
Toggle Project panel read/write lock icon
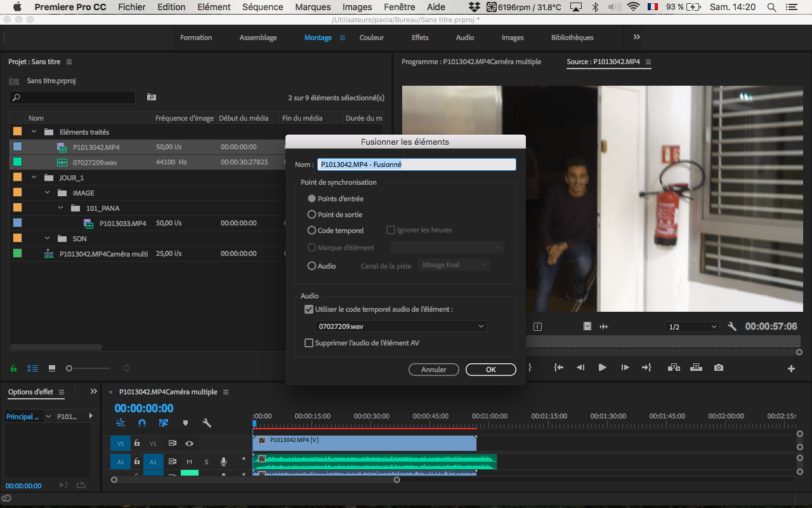13,368
